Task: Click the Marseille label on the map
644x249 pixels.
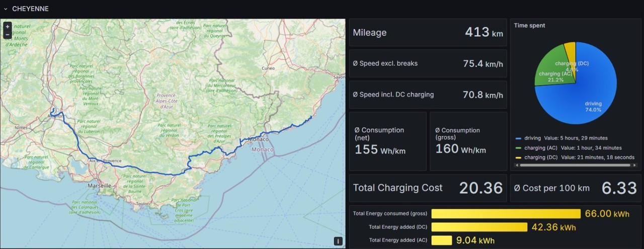Action: point(99,186)
